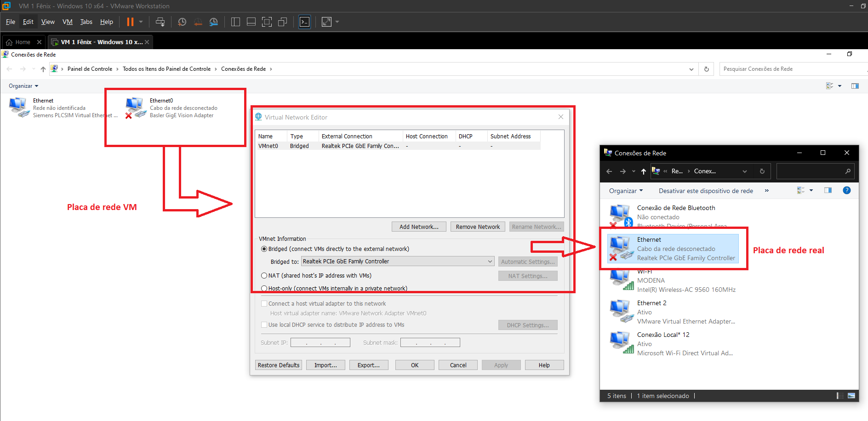Screen dimensions: 868x421
Task: Toggle preview pane icon in host window
Action: click(828, 190)
